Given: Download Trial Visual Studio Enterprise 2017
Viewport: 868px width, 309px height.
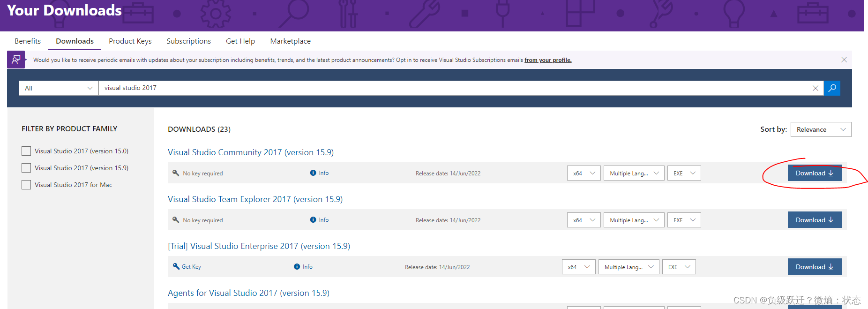Looking at the screenshot, I should coord(815,267).
